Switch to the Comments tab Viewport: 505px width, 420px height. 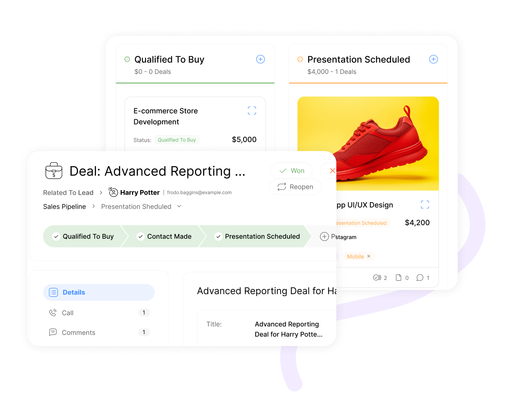[78, 332]
